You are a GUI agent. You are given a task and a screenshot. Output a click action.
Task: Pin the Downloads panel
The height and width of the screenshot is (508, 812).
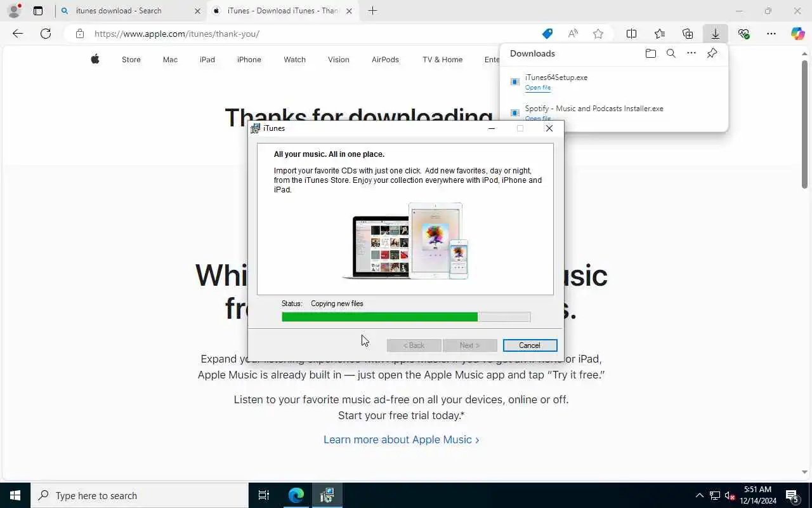(712, 53)
